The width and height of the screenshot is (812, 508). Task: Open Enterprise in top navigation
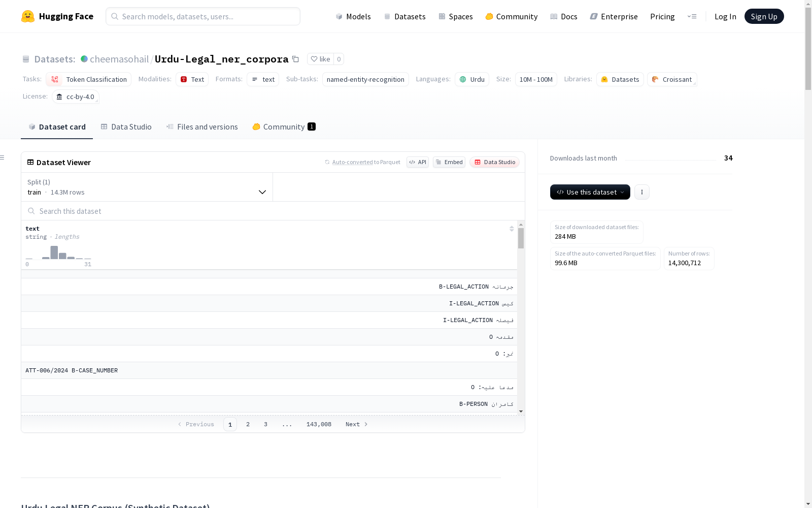click(614, 16)
